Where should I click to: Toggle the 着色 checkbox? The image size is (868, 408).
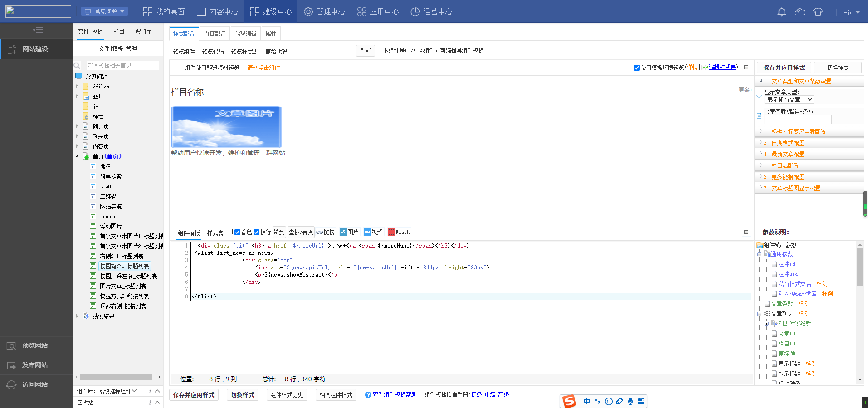237,232
